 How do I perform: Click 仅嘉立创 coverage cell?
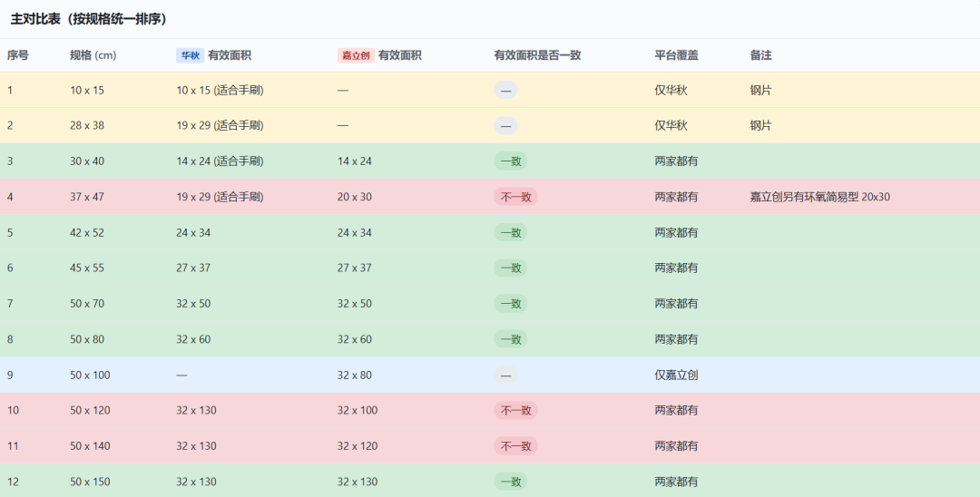point(676,375)
